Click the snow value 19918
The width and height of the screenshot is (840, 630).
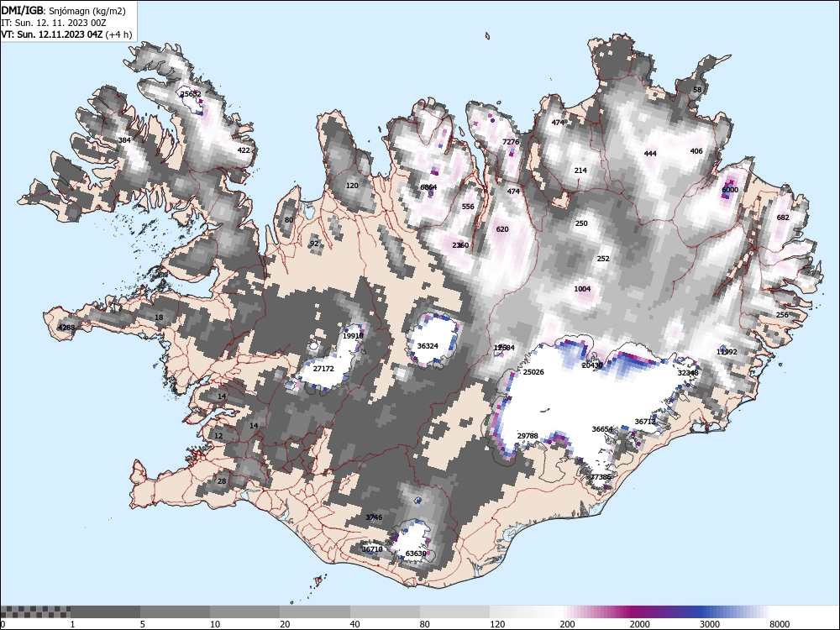[353, 336]
